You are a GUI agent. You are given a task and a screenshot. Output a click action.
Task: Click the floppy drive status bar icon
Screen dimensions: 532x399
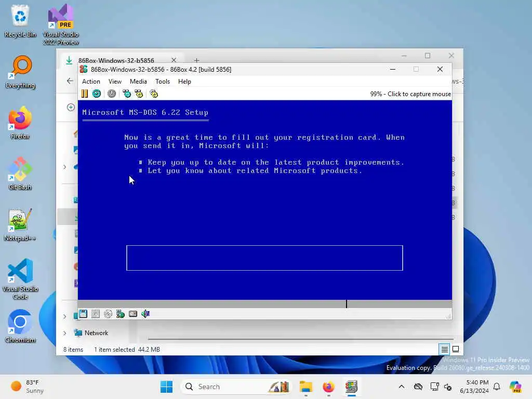point(83,314)
